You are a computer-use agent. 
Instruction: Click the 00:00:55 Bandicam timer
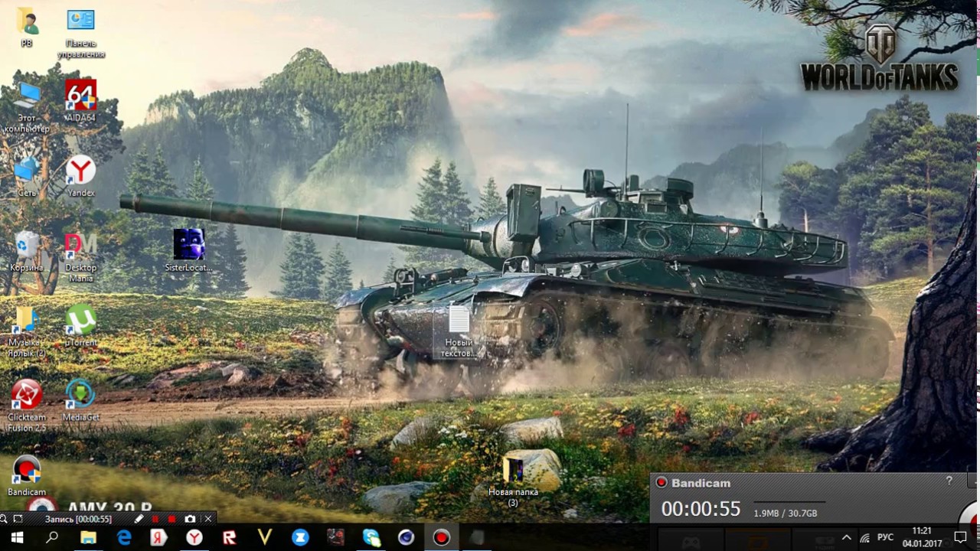[701, 509]
